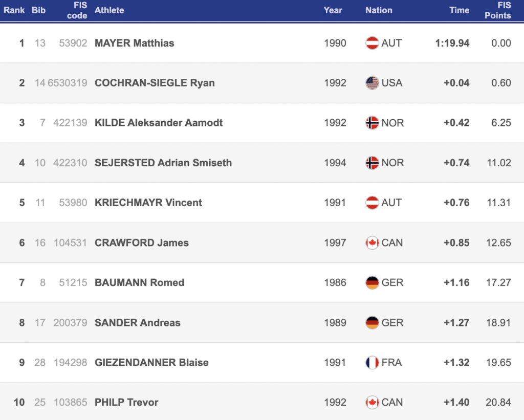Open SANDER Andreas result entry
Viewport: 524px width, 420px height.
[x=138, y=322]
